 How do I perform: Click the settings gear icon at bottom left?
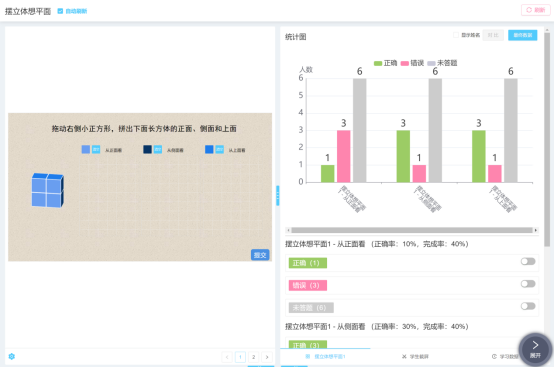point(12,356)
